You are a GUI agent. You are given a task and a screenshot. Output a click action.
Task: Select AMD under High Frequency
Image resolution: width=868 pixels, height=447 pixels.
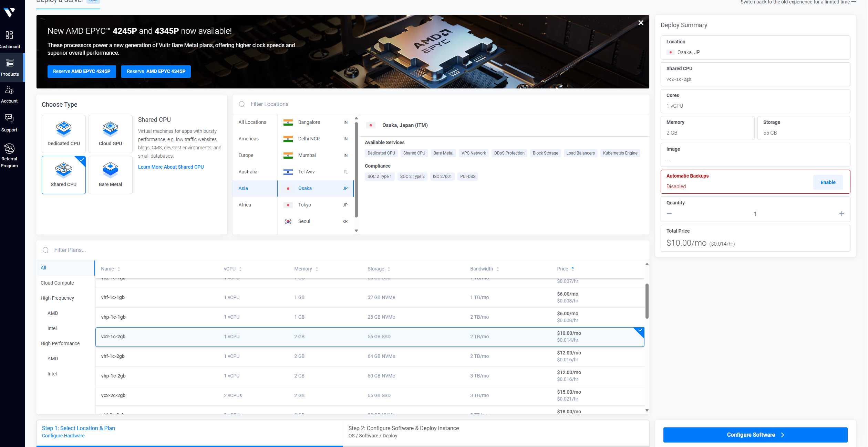[x=65, y=313]
